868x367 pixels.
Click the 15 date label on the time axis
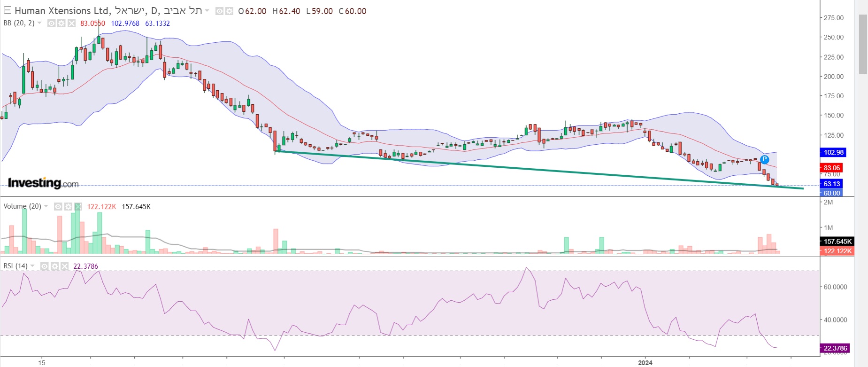click(42, 362)
